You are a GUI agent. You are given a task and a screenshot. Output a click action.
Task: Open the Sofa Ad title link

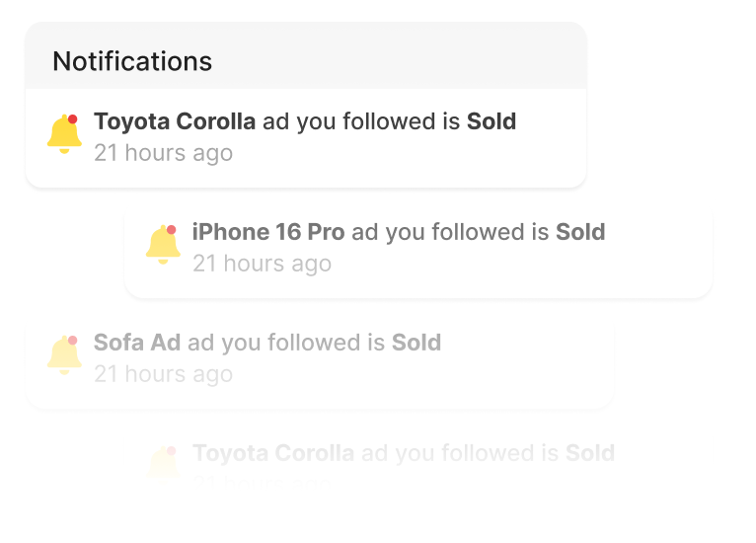[137, 343]
